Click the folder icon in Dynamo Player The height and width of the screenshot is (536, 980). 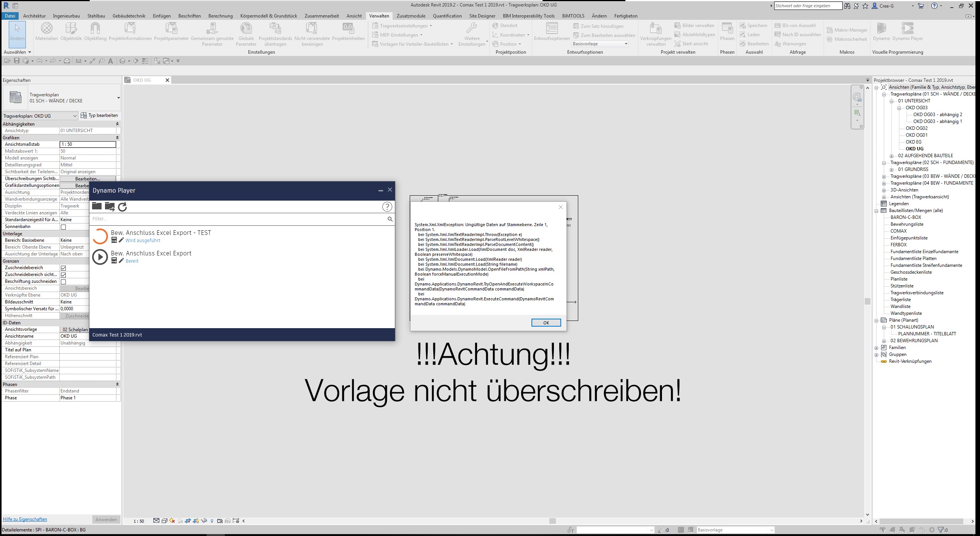pyautogui.click(x=97, y=206)
